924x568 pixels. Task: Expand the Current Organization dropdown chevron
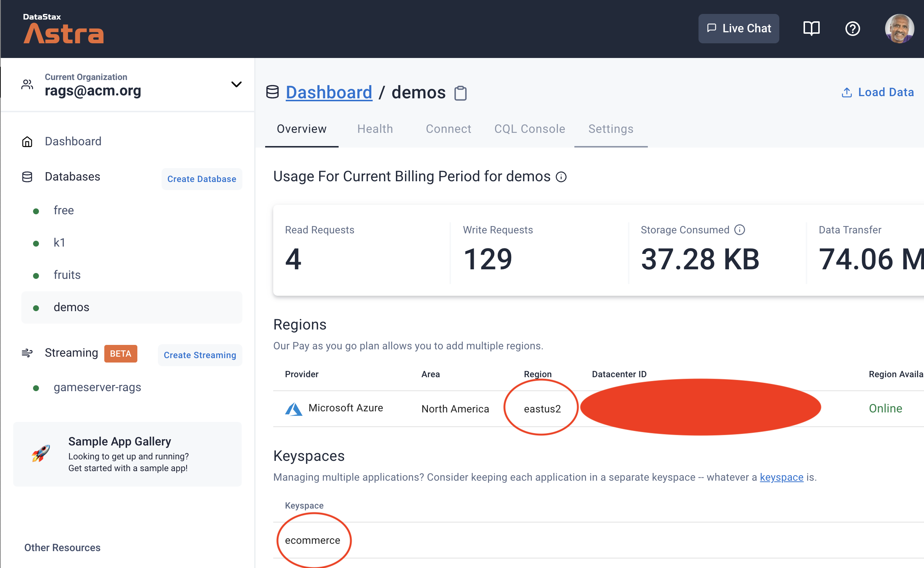point(236,84)
